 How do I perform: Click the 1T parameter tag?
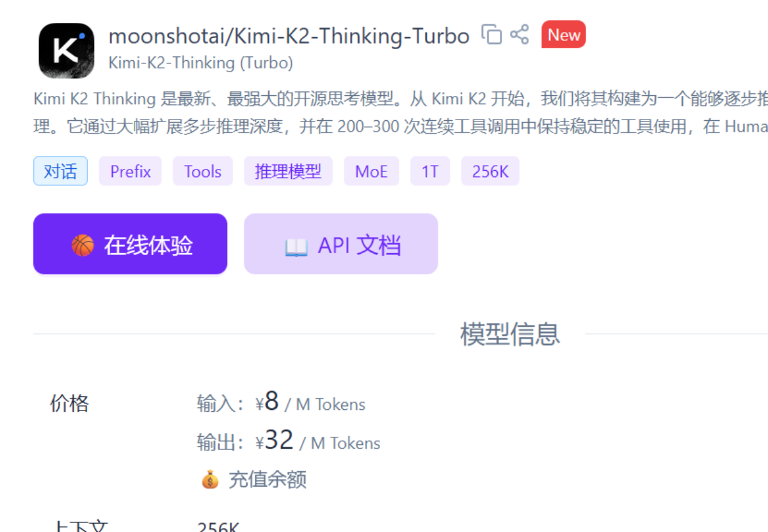click(x=430, y=171)
